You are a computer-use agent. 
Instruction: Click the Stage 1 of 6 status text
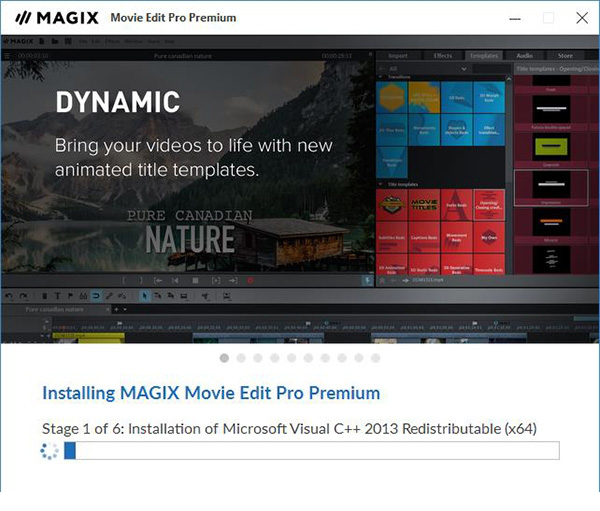pyautogui.click(x=289, y=429)
